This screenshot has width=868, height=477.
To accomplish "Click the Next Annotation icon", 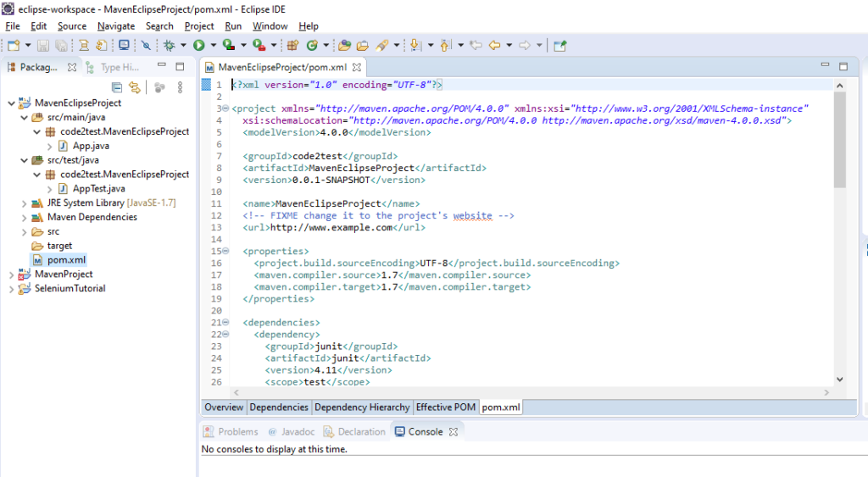I will point(415,46).
